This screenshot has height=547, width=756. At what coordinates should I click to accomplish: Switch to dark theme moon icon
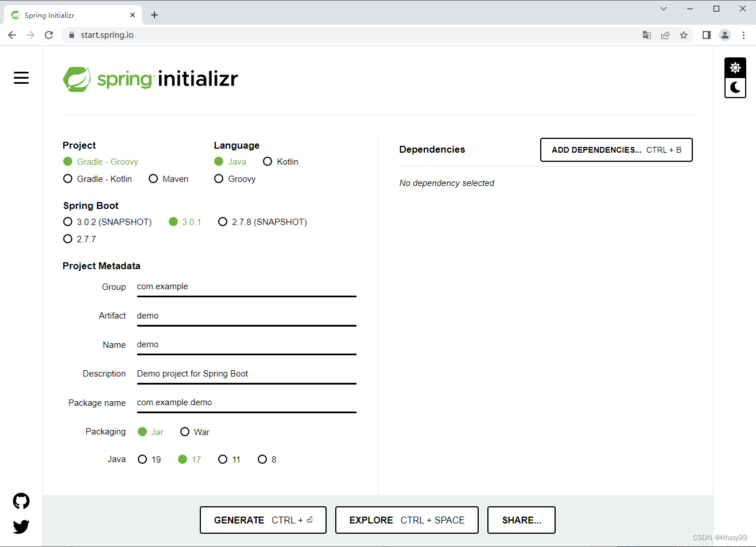coord(735,88)
